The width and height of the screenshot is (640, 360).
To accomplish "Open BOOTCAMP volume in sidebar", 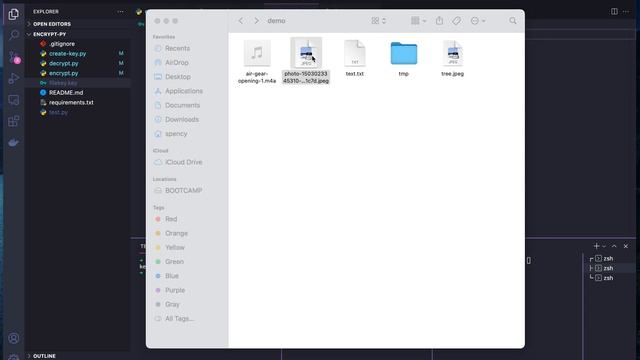I will coord(183,191).
